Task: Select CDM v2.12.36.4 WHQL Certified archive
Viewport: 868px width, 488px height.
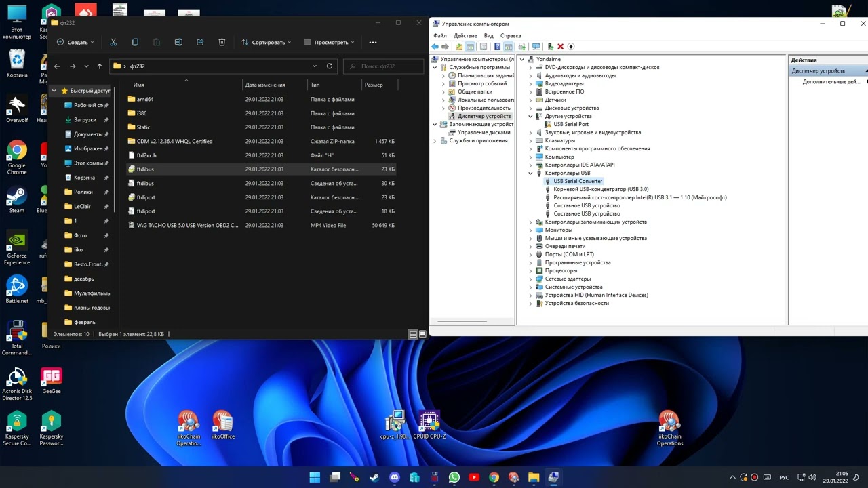Action: click(x=174, y=141)
